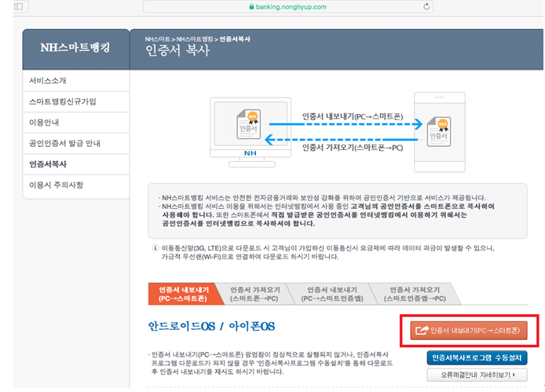Screen dimensions: 545x392
Task: Click NH스마트뱅킹 in the breadcrumb
Action: click(x=195, y=39)
